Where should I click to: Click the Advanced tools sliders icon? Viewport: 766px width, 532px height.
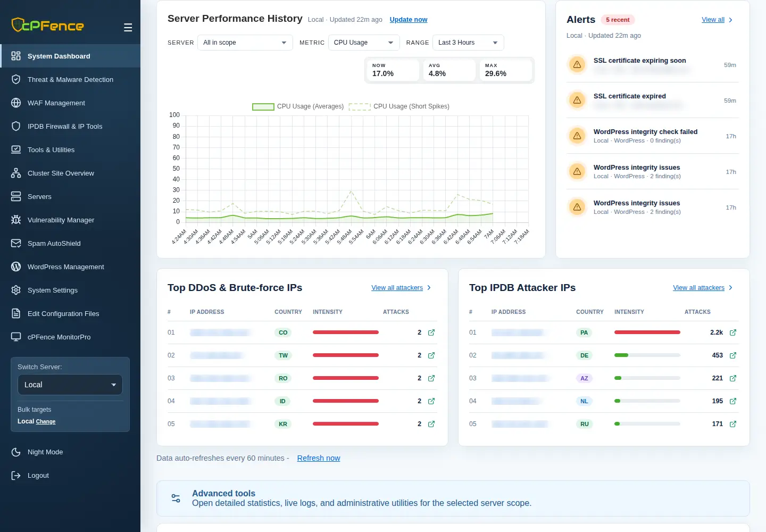click(x=176, y=498)
